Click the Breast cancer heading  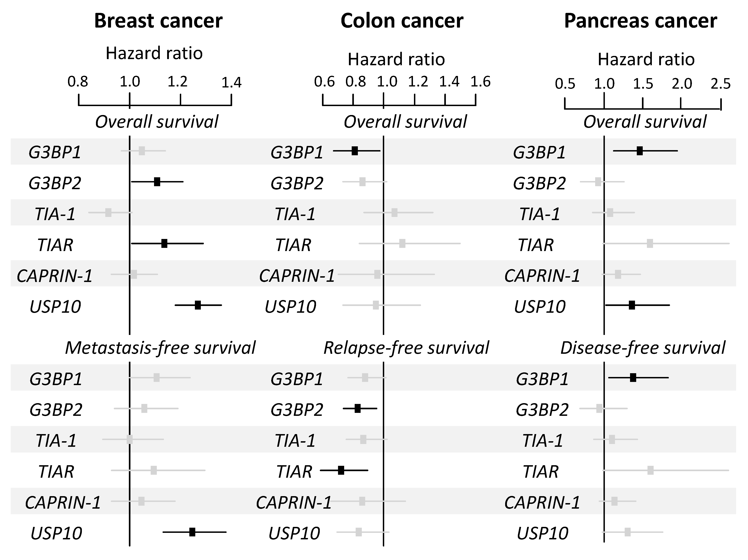[158, 21]
